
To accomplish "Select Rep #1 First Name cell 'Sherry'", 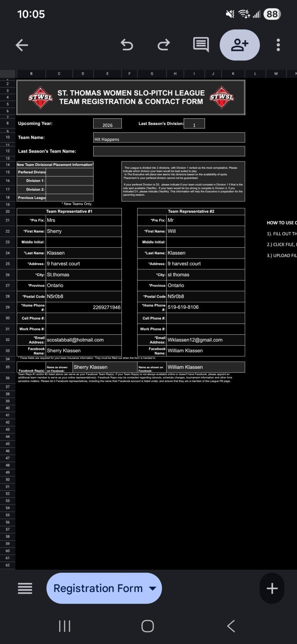I will tap(84, 231).
